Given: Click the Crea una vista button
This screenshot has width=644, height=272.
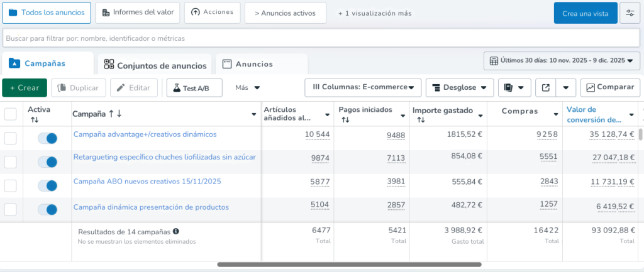Looking at the screenshot, I should click(585, 13).
